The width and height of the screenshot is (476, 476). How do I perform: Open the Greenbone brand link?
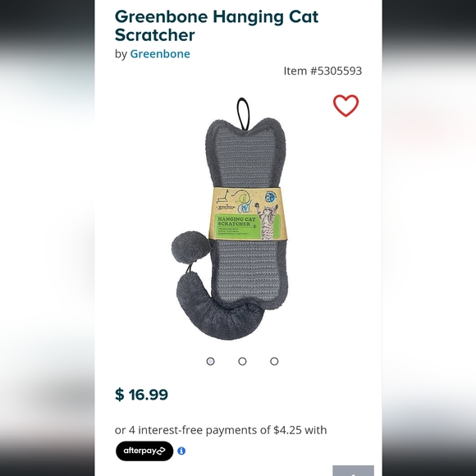coord(160,53)
